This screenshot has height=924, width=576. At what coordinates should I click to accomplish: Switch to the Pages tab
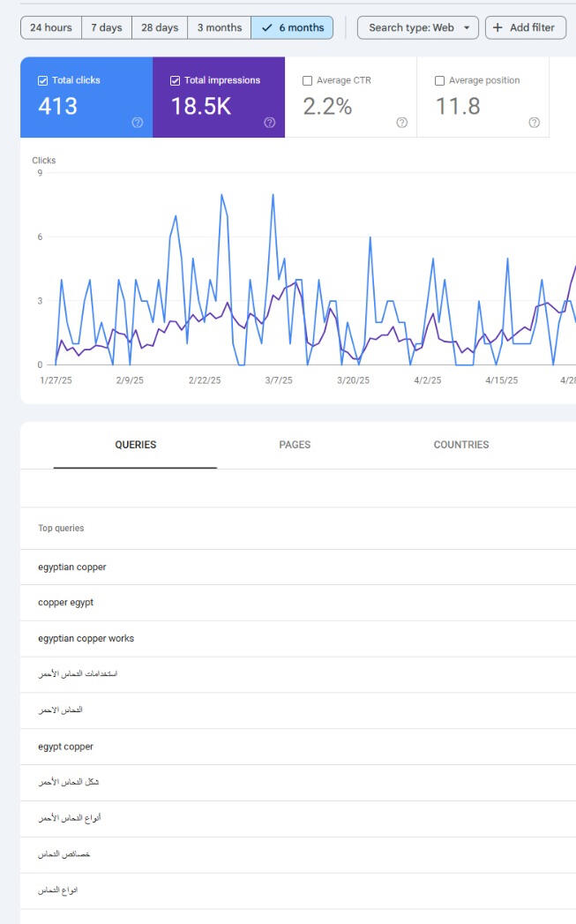coord(295,445)
